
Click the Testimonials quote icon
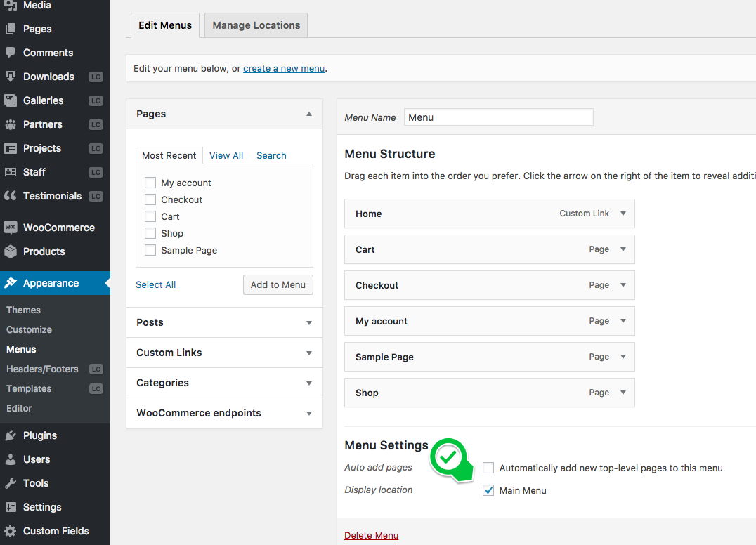(11, 196)
